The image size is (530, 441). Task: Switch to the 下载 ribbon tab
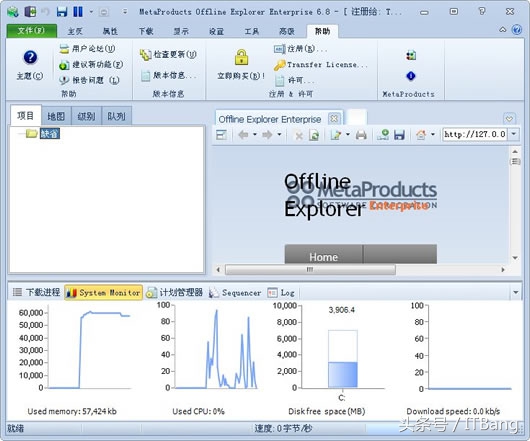[x=146, y=31]
